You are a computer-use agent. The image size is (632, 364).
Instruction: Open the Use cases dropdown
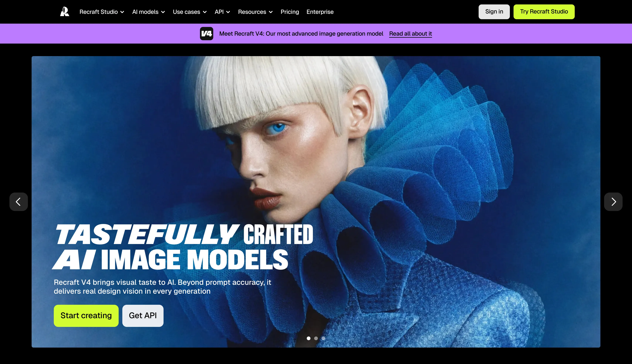coord(189,12)
